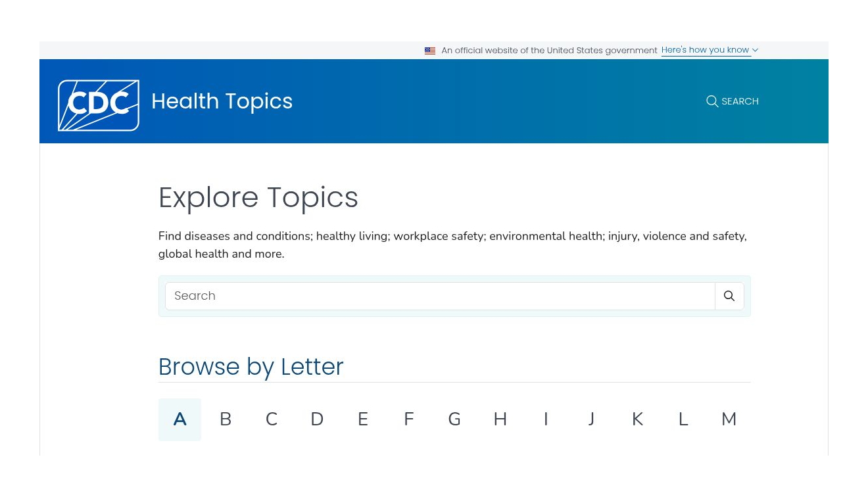Go to letter J topics
The height and width of the screenshot is (497, 868).
click(x=592, y=419)
